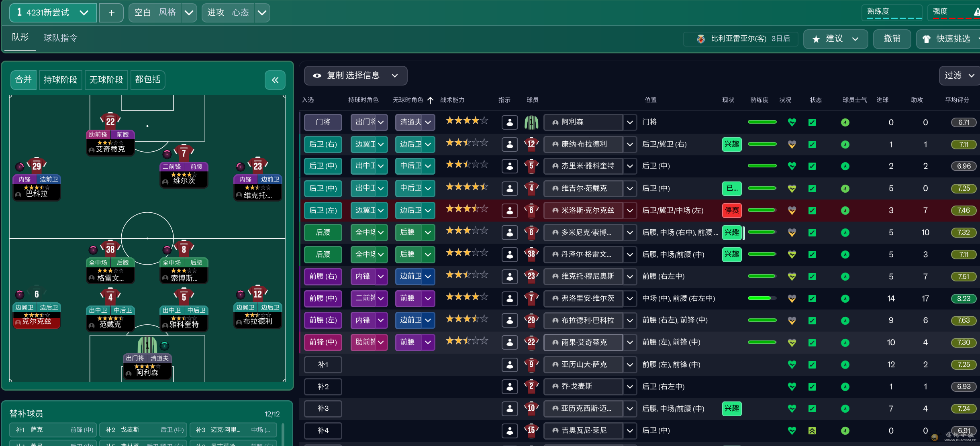
Task: Click familiarity bar in 弗洛里安·维尔茨 row
Action: click(x=762, y=298)
